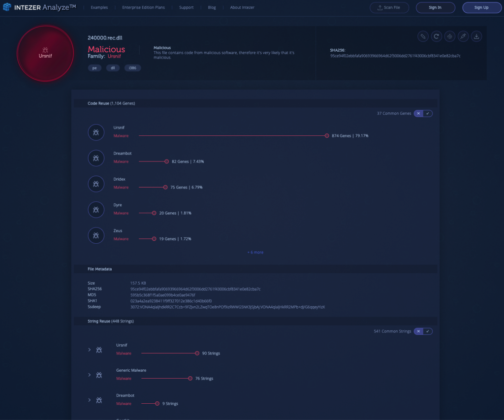Screen dimensions: 504x420
Task: Open Enterprise Edition Plans page
Action: [x=144, y=8]
